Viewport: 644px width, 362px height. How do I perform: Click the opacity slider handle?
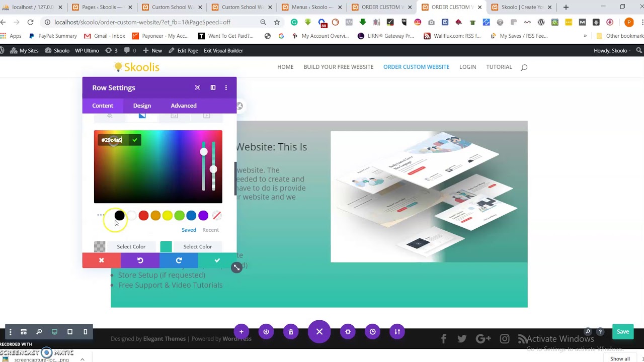coord(213,169)
